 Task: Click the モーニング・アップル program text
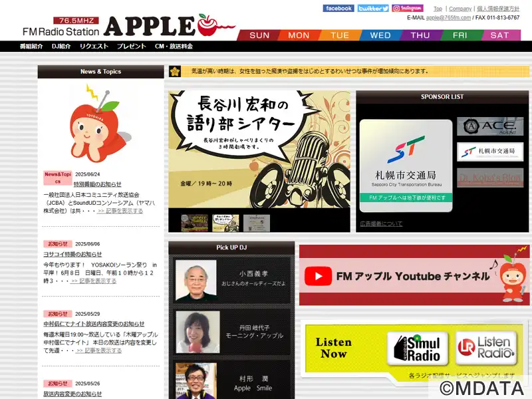tap(255, 336)
